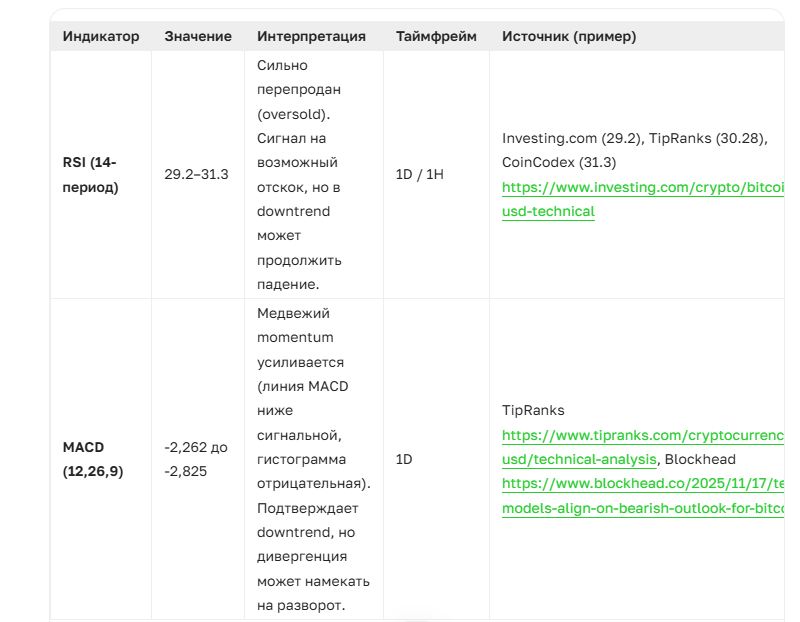Open the Investing.com crypto bitcoin link
The height and width of the screenshot is (622, 800).
pos(642,187)
